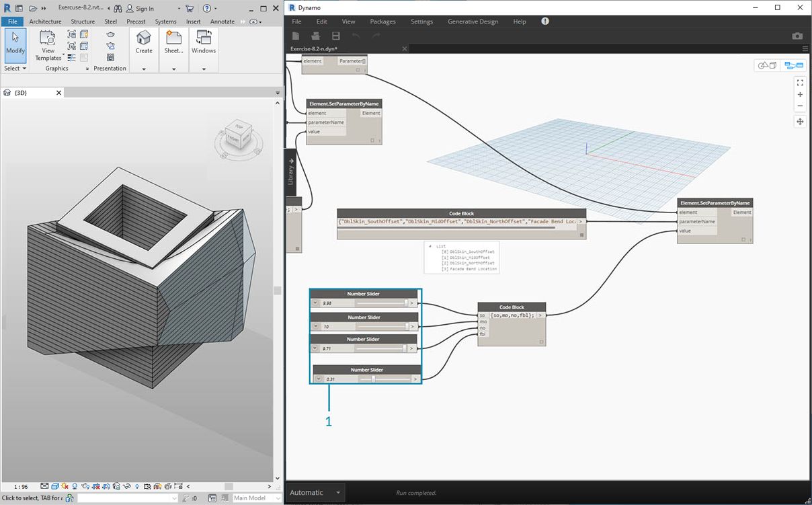Click the zoom in plus button
Screen dimensions: 812x505
(800, 95)
